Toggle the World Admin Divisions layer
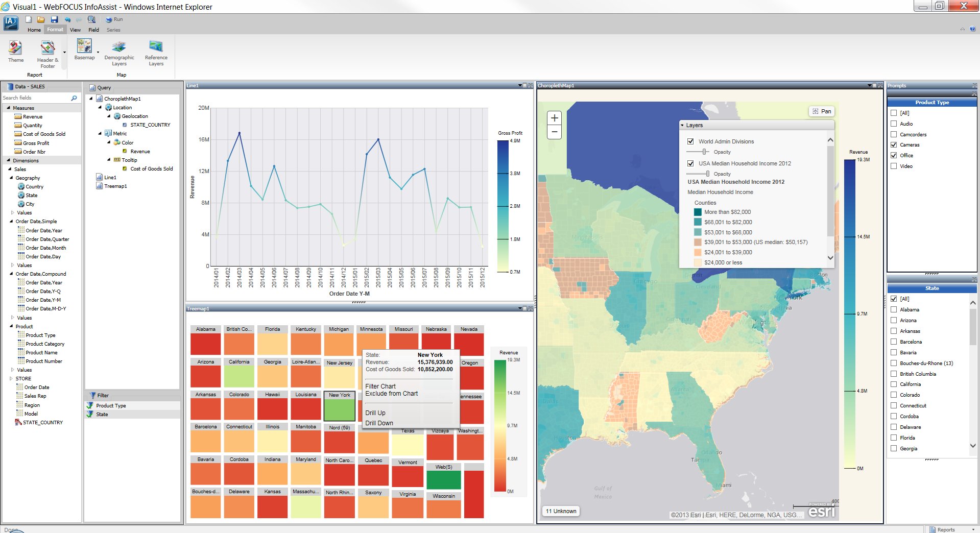 click(x=690, y=141)
